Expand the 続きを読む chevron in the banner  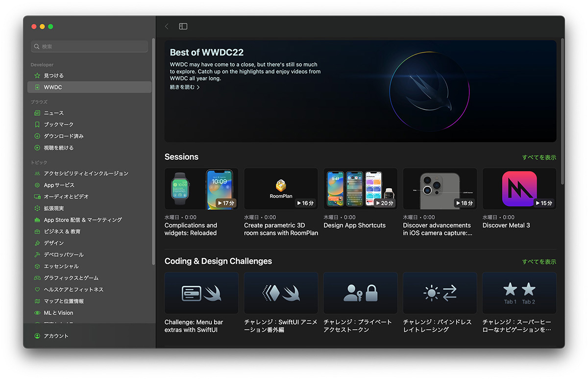pyautogui.click(x=198, y=87)
